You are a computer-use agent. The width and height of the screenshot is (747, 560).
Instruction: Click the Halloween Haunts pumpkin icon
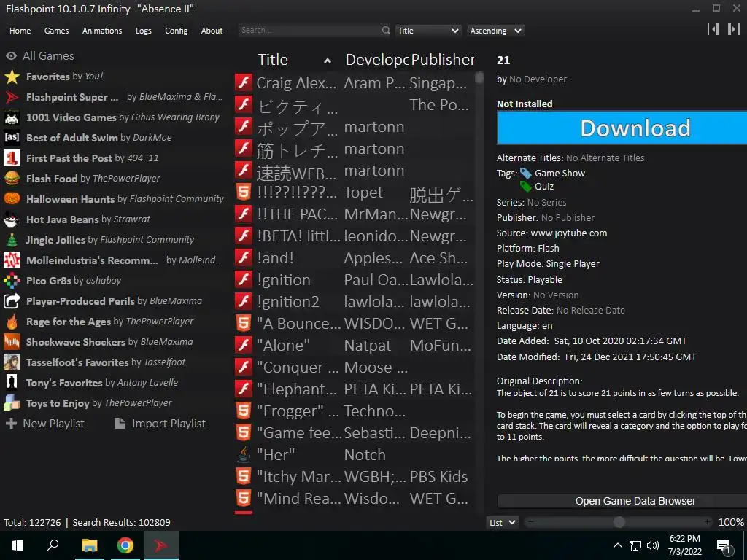[12, 199]
